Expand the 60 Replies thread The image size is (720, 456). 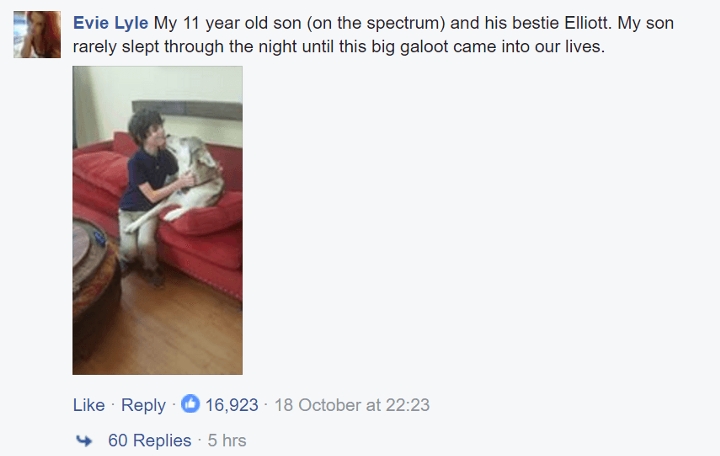click(x=149, y=440)
